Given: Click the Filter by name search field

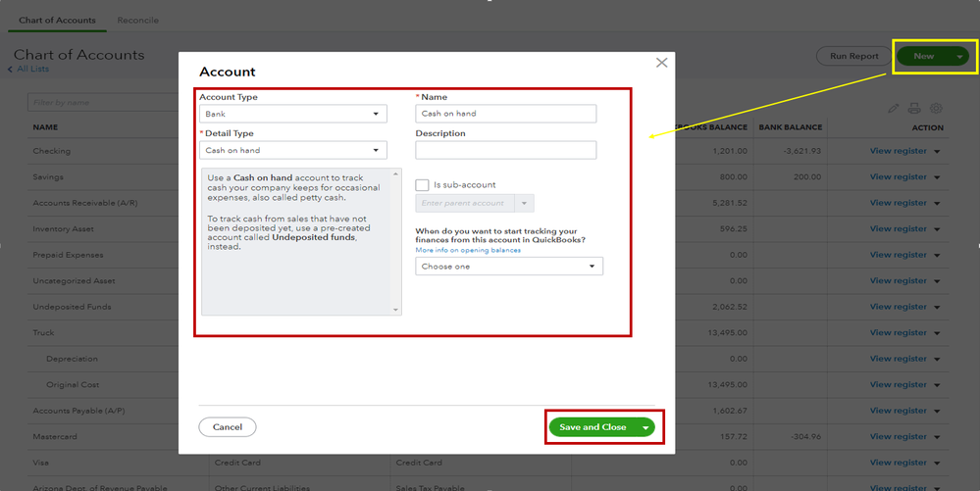Looking at the screenshot, I should pos(103,103).
